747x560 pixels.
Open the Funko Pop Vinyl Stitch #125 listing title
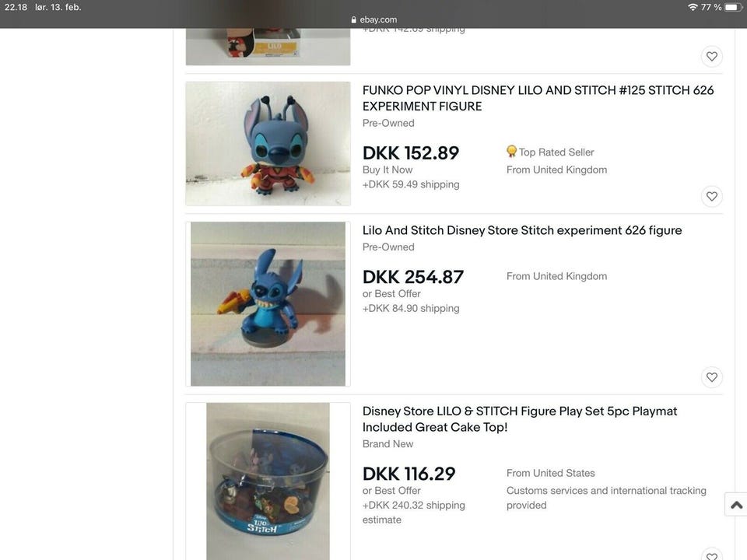tap(538, 98)
